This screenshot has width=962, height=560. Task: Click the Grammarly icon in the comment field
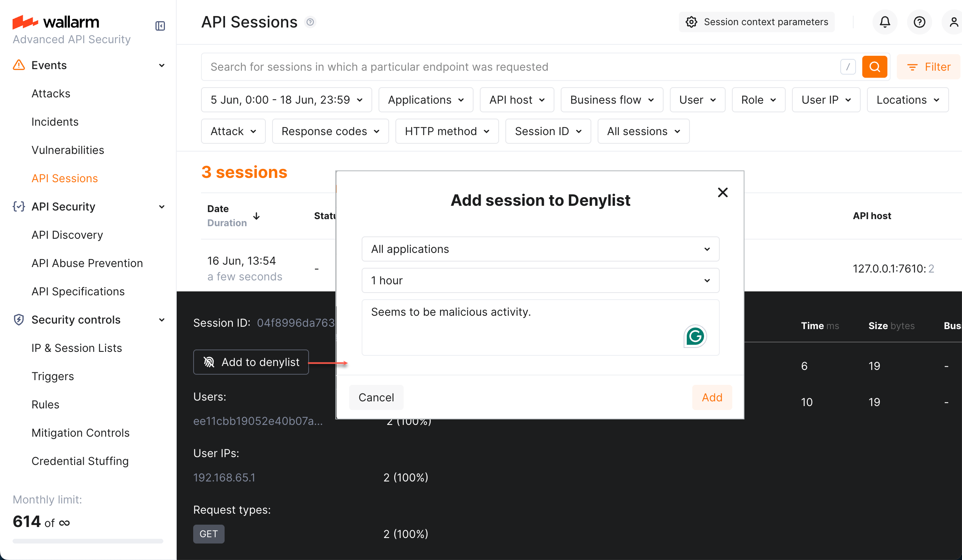[695, 336]
